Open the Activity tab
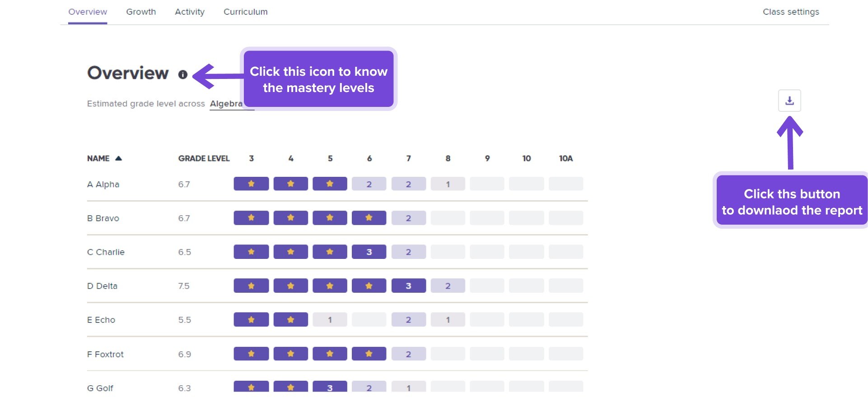This screenshot has width=868, height=401. tap(190, 12)
